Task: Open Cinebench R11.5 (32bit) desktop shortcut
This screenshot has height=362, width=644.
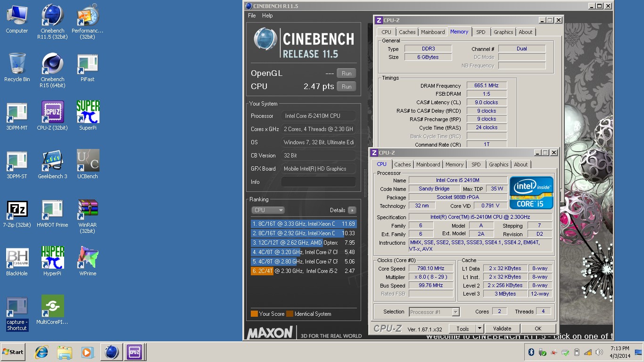Action: point(53,21)
